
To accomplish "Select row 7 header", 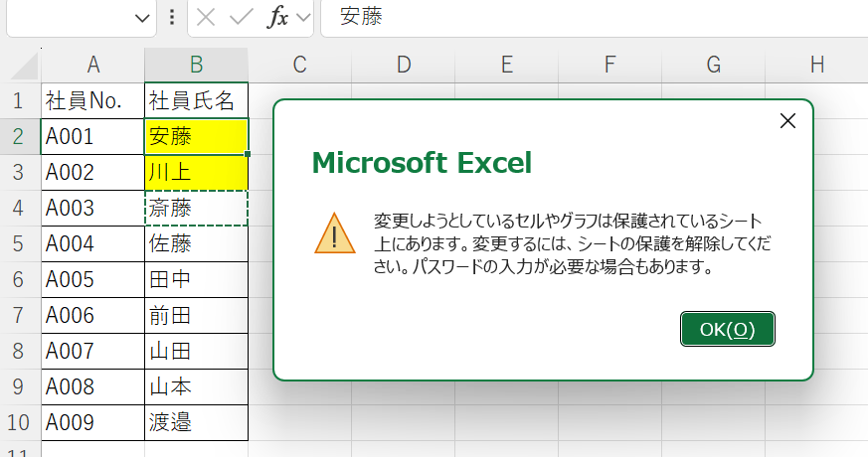I will tap(19, 315).
